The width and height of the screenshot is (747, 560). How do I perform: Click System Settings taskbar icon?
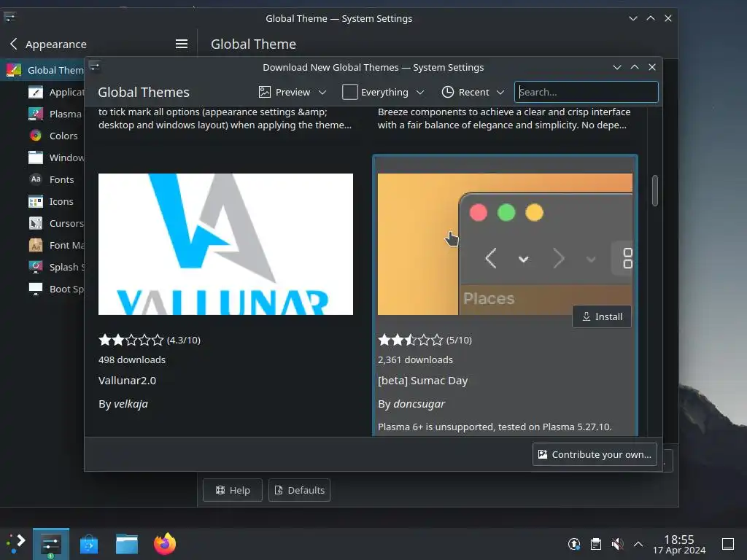[x=51, y=544]
